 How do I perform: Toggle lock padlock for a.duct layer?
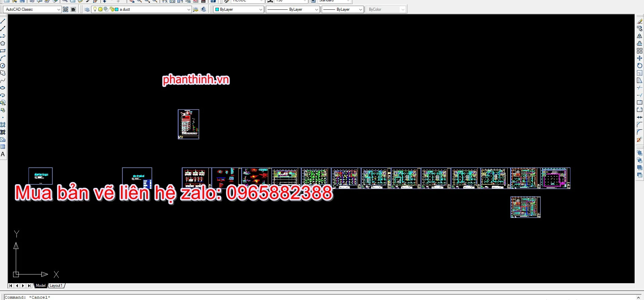(112, 9)
